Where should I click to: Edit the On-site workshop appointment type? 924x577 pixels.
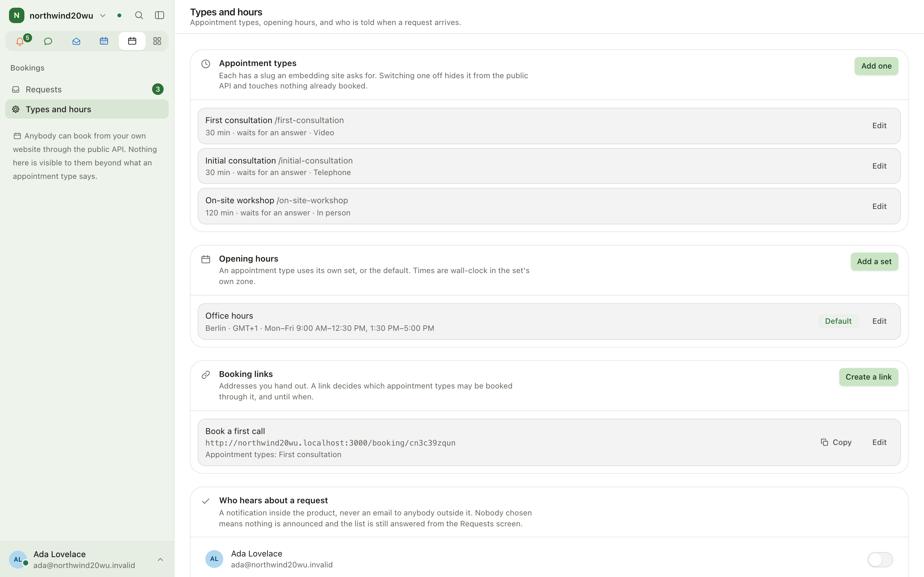click(x=879, y=206)
